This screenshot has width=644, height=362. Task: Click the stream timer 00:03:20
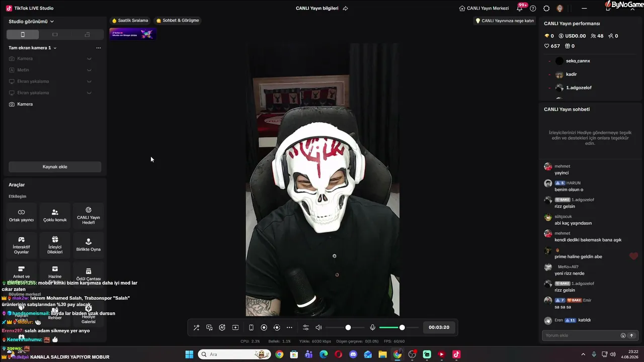(439, 327)
